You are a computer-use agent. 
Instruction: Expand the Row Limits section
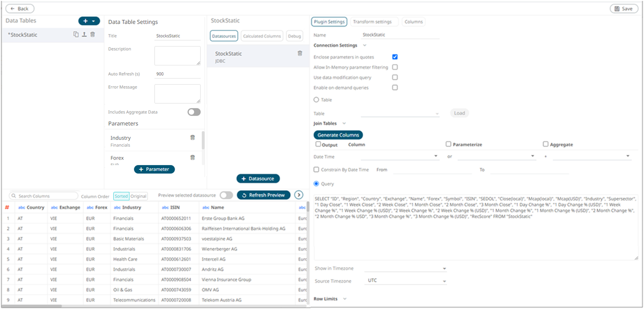point(344,299)
